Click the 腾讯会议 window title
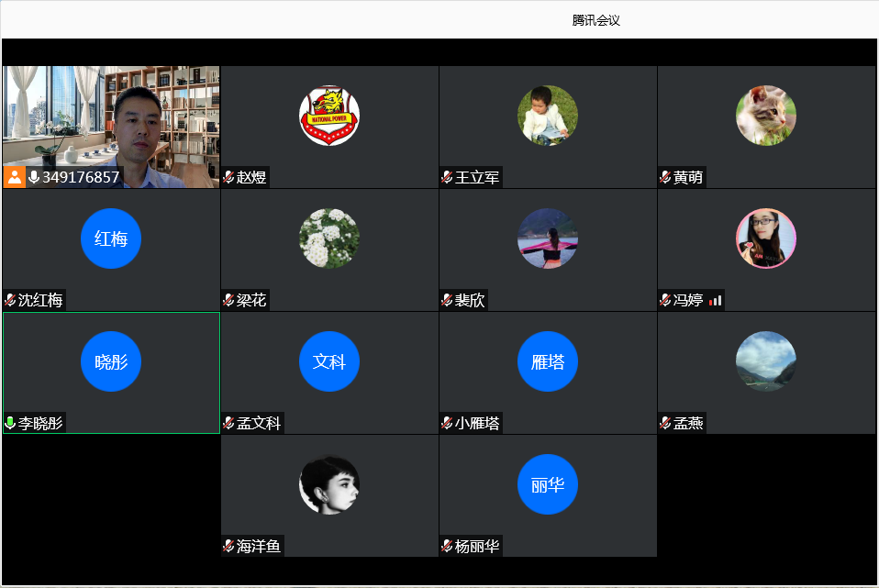This screenshot has width=879, height=588. tap(596, 19)
